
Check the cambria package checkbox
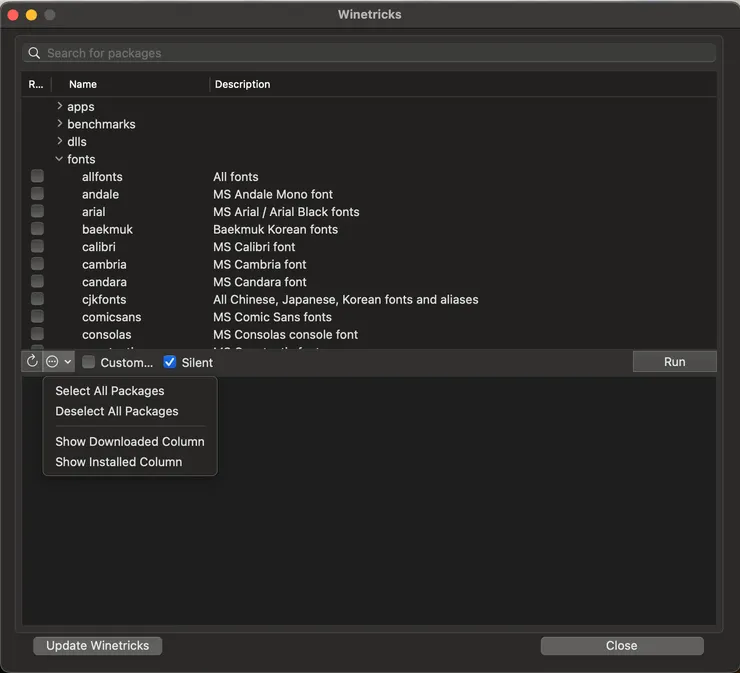point(37,263)
